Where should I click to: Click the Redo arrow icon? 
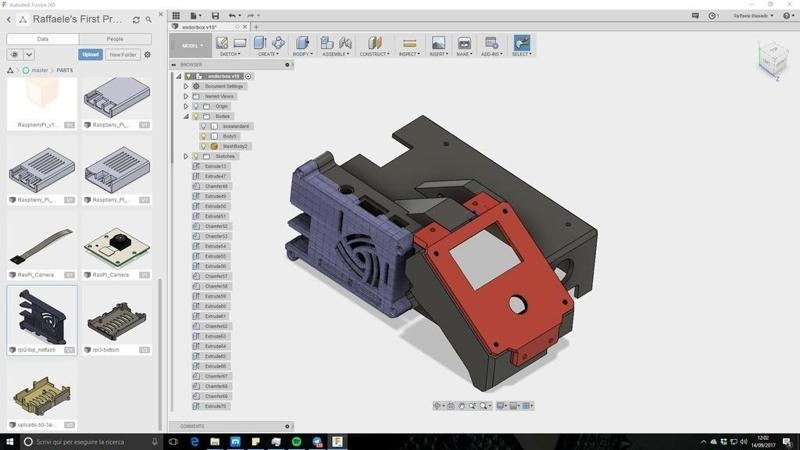[251, 15]
